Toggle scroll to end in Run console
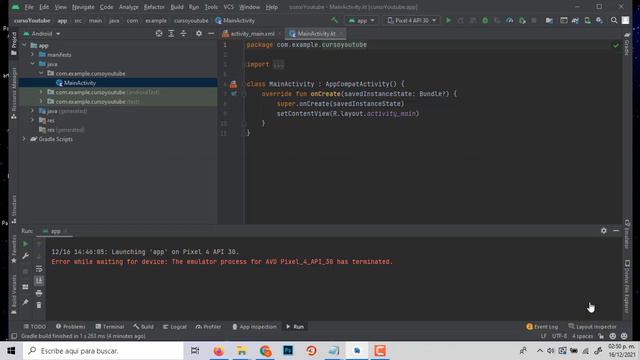The width and height of the screenshot is (640, 360). click(39, 280)
